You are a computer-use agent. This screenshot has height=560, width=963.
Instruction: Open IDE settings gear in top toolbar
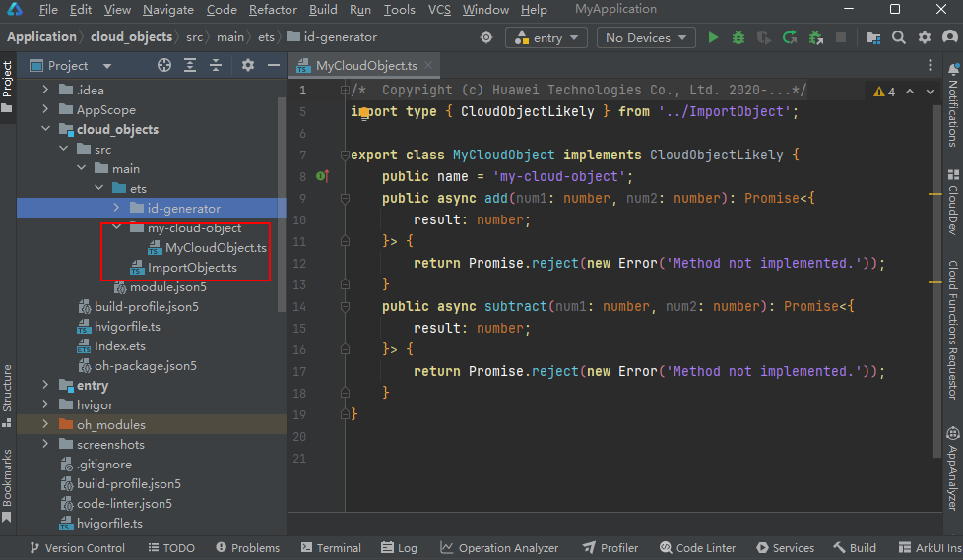coord(924,37)
